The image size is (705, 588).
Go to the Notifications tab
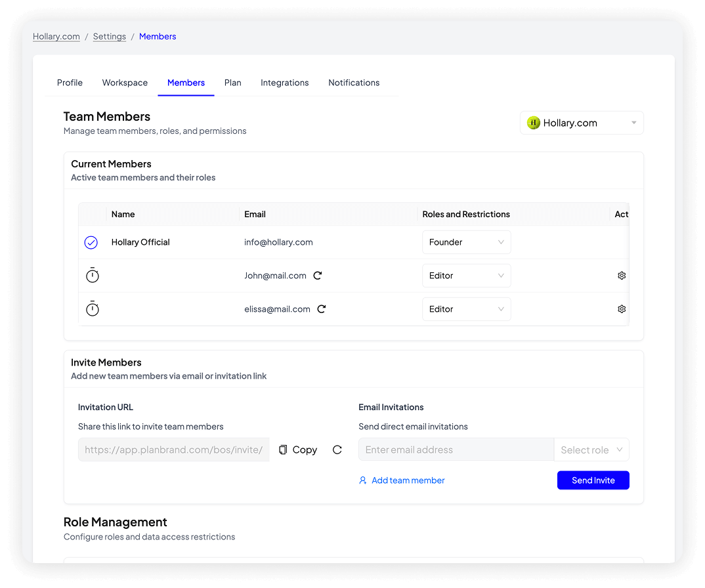pos(354,83)
